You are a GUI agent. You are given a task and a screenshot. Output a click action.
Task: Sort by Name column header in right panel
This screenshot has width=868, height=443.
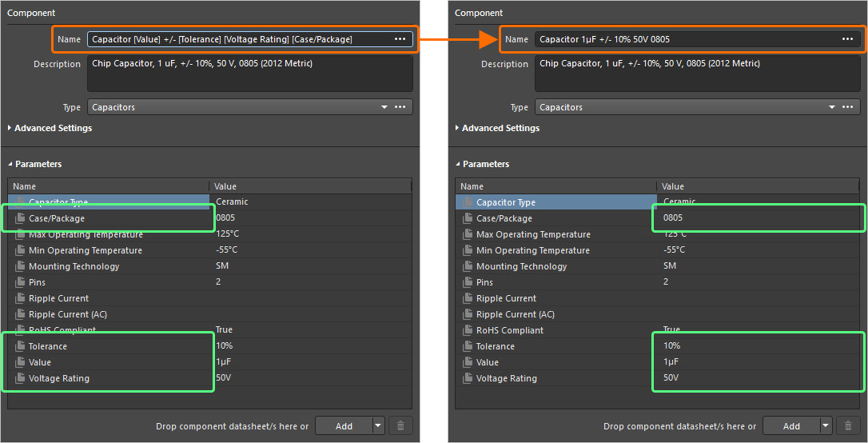[x=555, y=186]
